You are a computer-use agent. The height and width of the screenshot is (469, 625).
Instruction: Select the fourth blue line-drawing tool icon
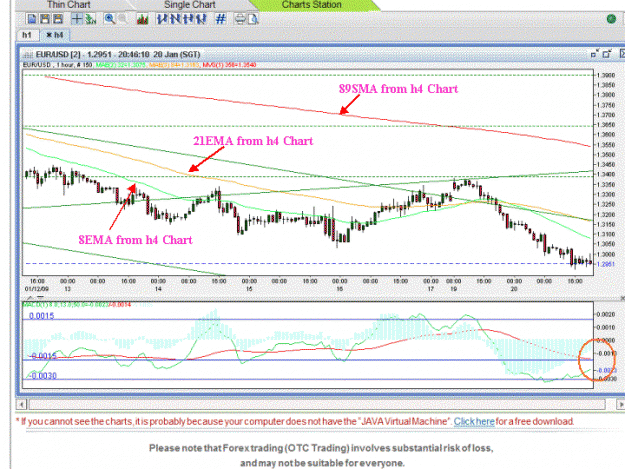pyautogui.click(x=201, y=19)
